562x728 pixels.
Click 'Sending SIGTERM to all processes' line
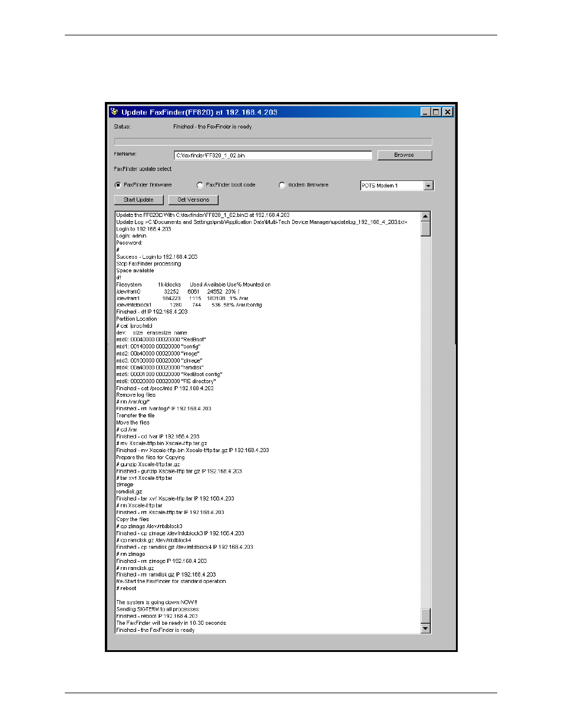pos(157,610)
